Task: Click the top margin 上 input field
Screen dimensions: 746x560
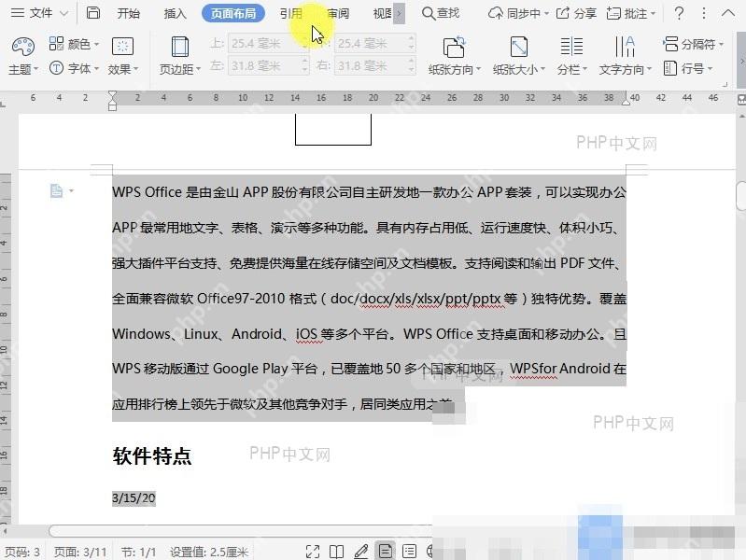Action: pos(268,44)
